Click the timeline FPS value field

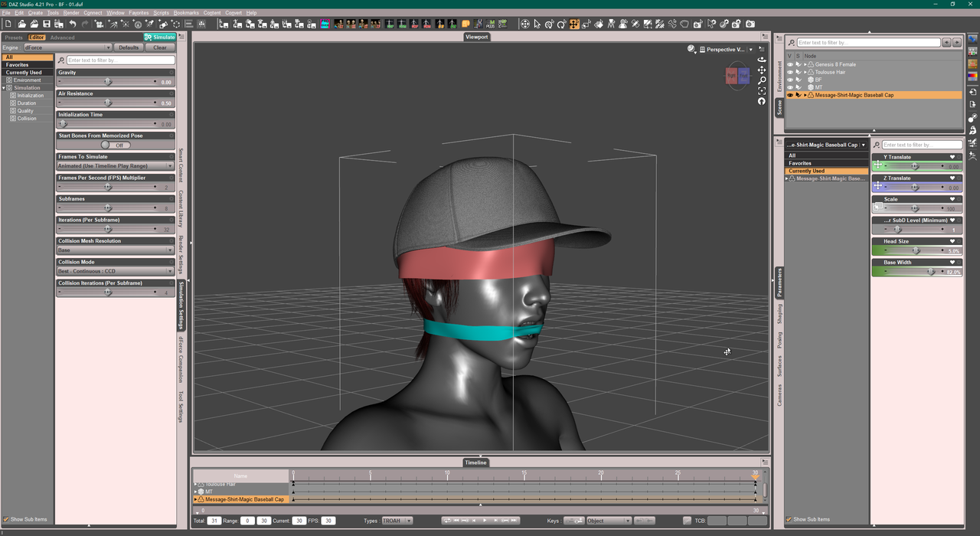click(x=328, y=521)
